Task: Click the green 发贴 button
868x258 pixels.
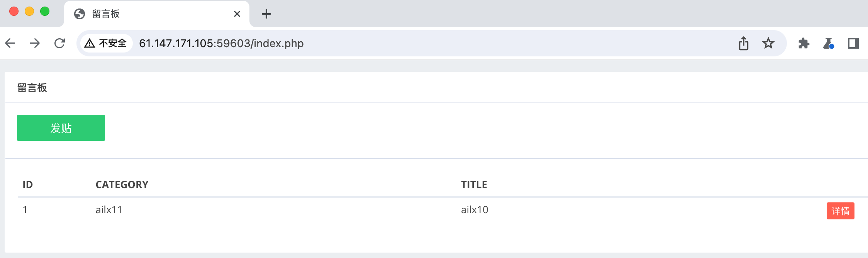Action: pos(61,128)
